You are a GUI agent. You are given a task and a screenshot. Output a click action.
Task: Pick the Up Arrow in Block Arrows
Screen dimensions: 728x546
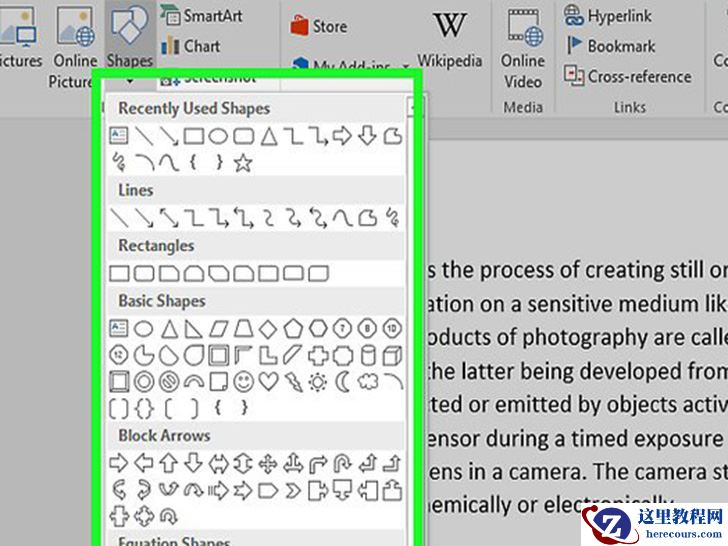(x=169, y=463)
